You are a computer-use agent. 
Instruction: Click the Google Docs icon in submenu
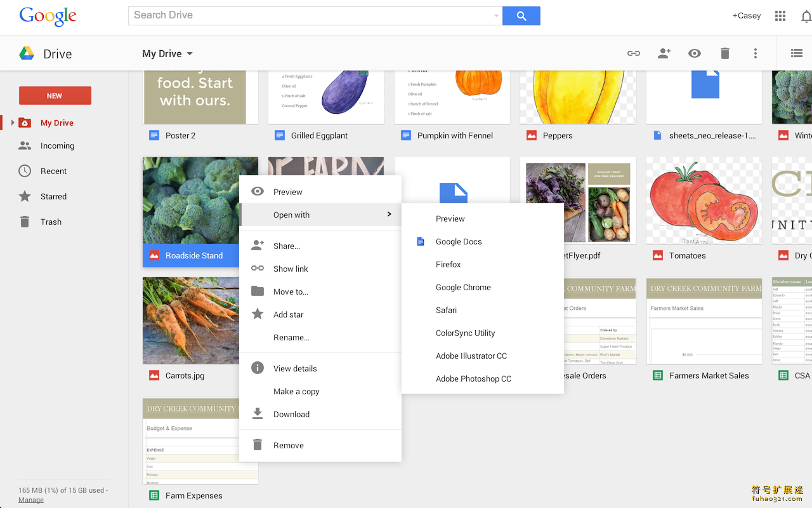(x=420, y=241)
